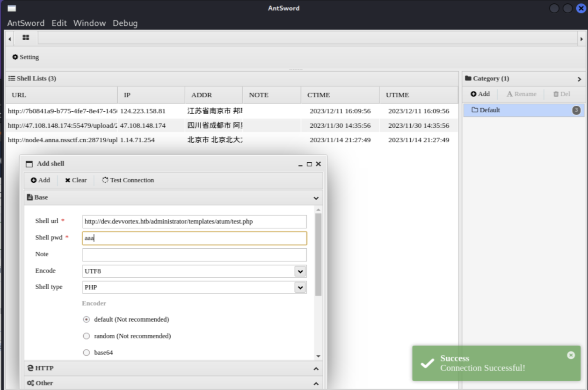Screen dimensions: 588x390
Task: Choose the base64 encoder radio button
Action: (86, 353)
